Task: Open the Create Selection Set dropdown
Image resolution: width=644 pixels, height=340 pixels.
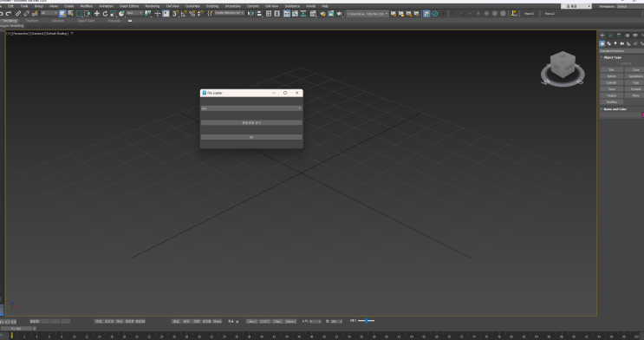Action: point(229,13)
